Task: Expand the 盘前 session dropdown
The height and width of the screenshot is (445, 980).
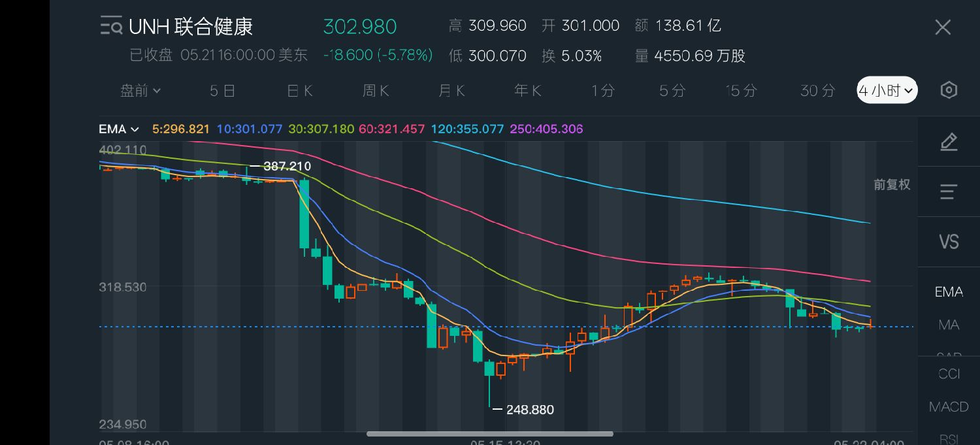Action: 140,91
